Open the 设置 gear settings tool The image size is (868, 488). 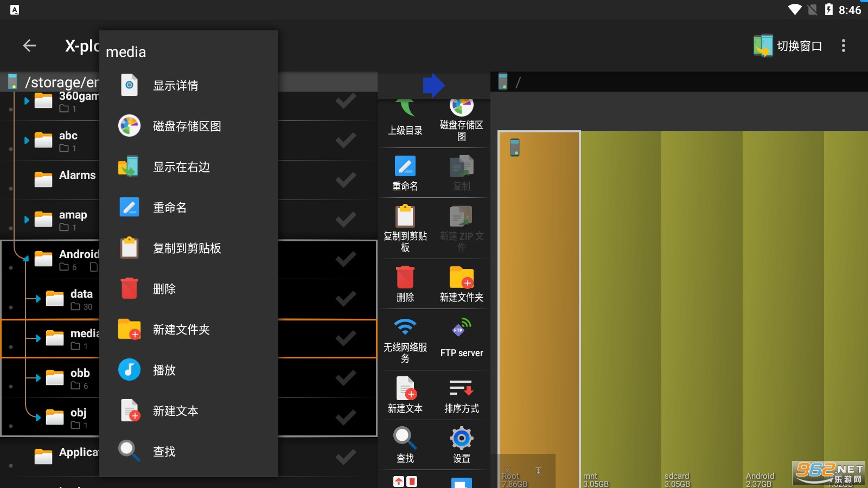(x=462, y=446)
